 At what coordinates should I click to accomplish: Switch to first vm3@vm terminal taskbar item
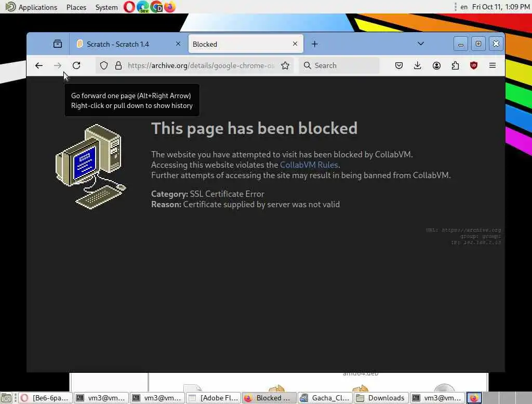coord(101,398)
